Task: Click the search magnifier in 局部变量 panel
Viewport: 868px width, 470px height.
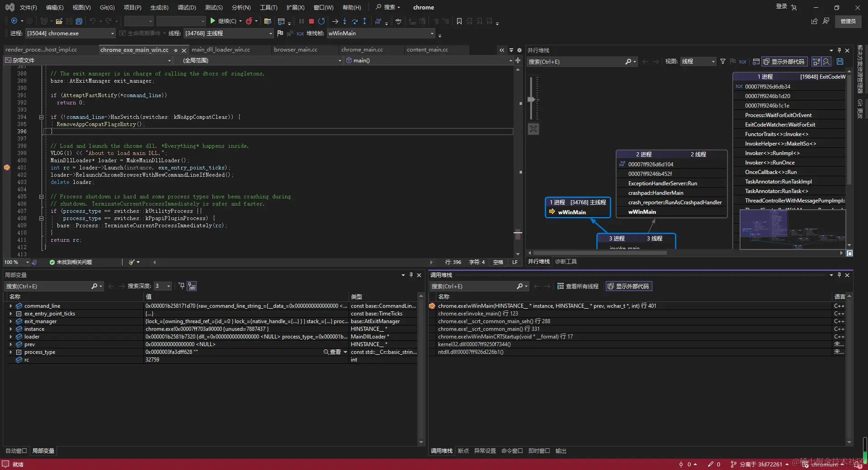Action: tap(94, 286)
